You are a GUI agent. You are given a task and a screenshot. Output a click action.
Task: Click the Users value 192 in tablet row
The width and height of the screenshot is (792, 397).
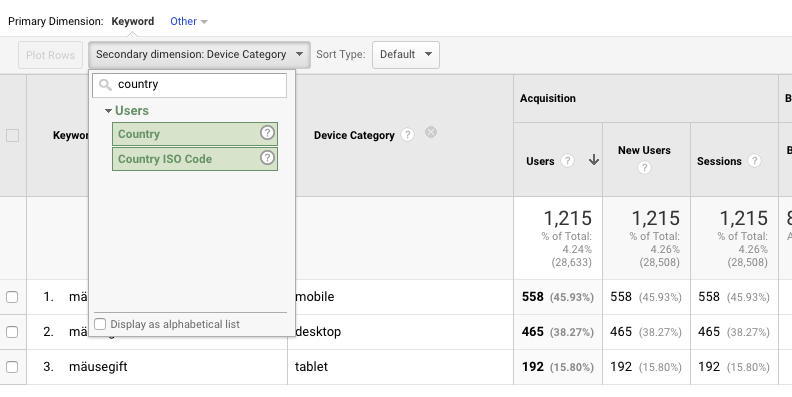tap(532, 366)
